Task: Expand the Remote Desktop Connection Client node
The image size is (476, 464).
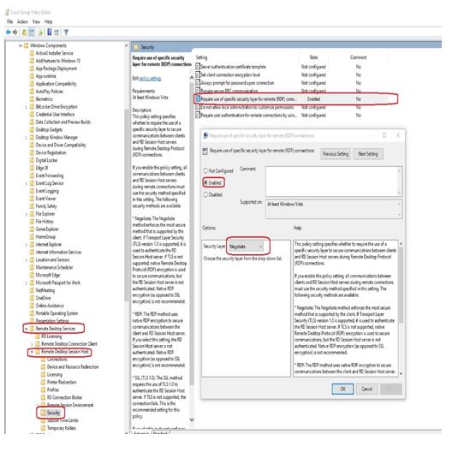Action: (32, 344)
